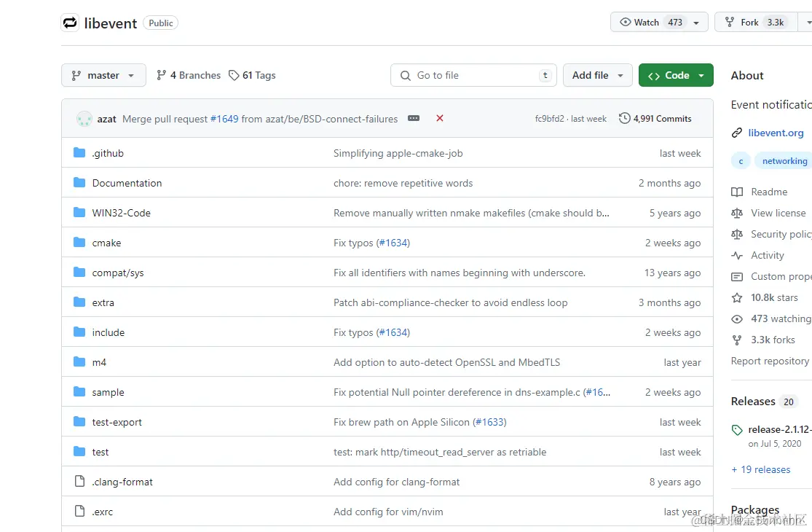Image resolution: width=812 pixels, height=532 pixels.
Task: Click the .exrc file icon
Action: 80,512
